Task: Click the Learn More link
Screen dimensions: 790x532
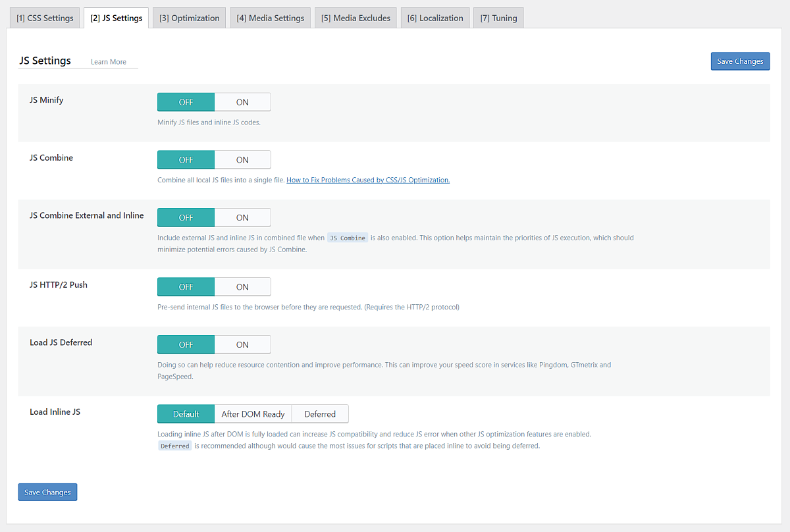Action: tap(109, 62)
